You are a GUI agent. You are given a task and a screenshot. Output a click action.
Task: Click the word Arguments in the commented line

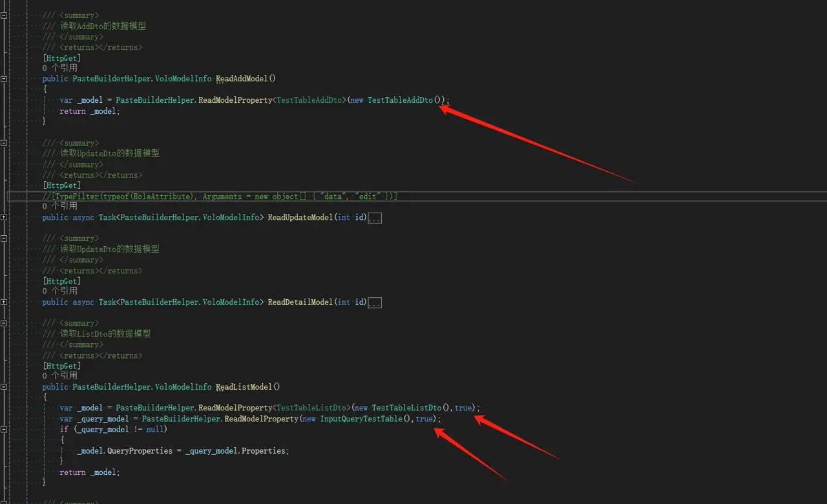[x=222, y=196]
